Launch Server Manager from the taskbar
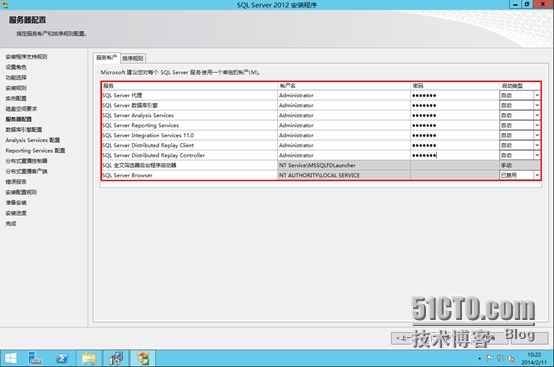 click(35, 359)
